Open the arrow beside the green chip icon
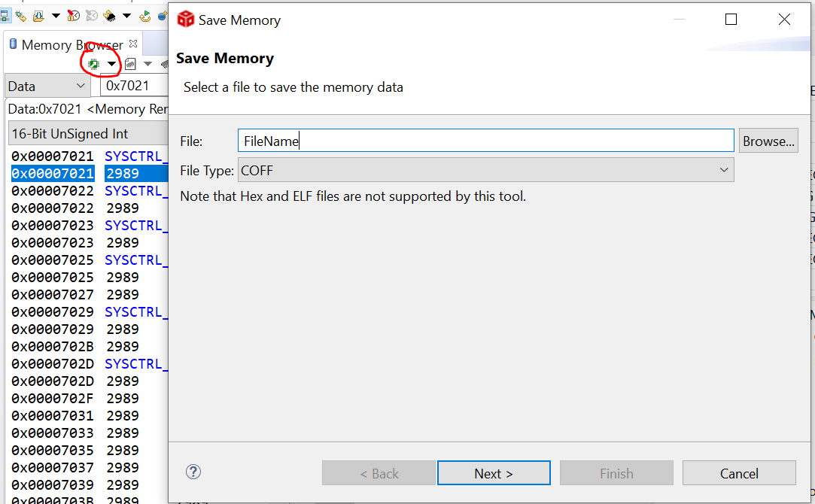Viewport: 815px width, 504px height. 111,64
